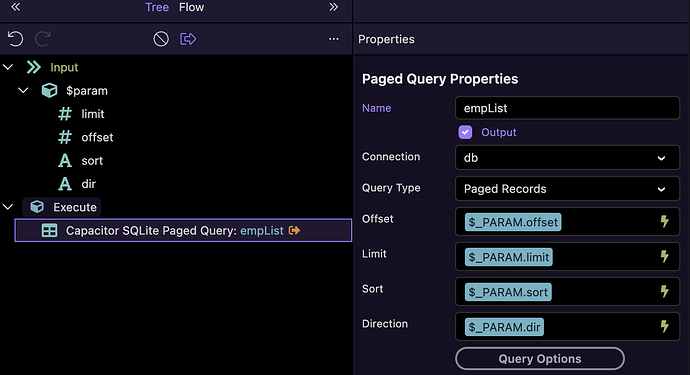Collapse panel with left double-chevron icon

click(x=15, y=7)
